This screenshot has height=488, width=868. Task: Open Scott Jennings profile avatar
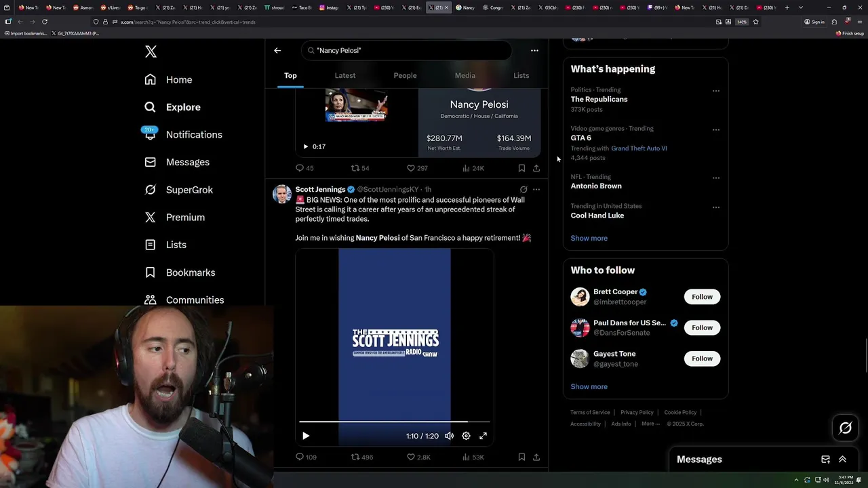coord(282,194)
